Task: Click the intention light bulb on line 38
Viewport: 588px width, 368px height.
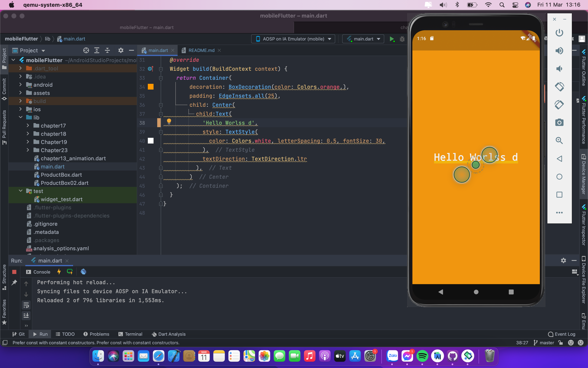Action: click(169, 121)
